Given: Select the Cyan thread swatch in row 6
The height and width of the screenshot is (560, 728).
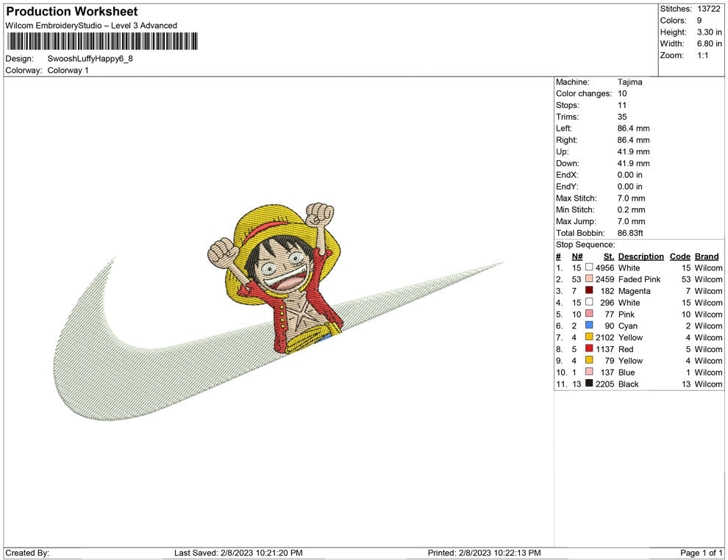Looking at the screenshot, I should (588, 326).
